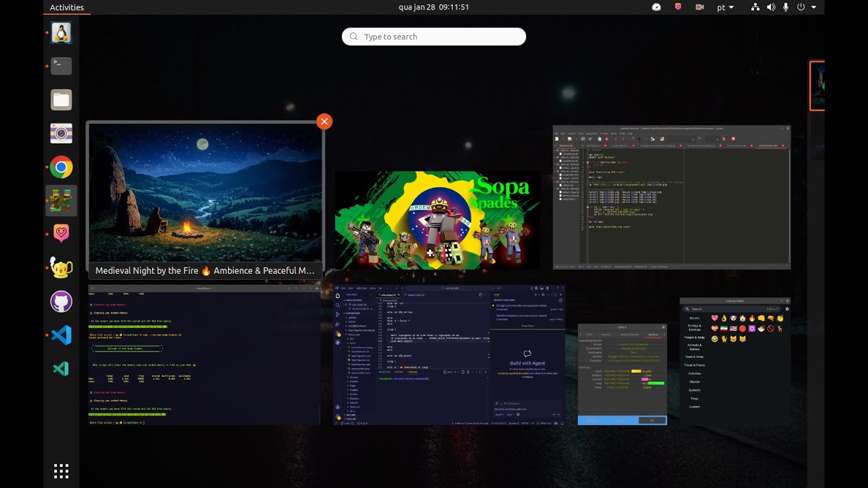Image resolution: width=868 pixels, height=488 pixels.
Task: Click the screen recording indicator in top bar
Action: click(699, 7)
